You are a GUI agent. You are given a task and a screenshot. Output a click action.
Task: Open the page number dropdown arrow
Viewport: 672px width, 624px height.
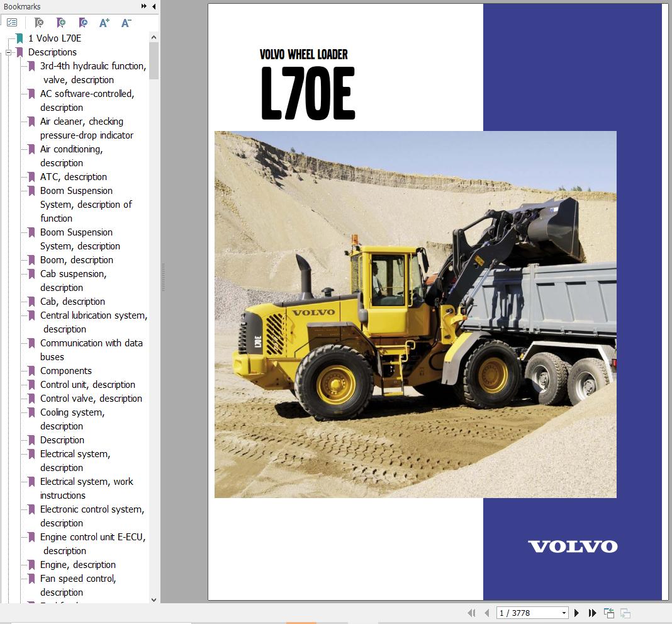pyautogui.click(x=564, y=613)
